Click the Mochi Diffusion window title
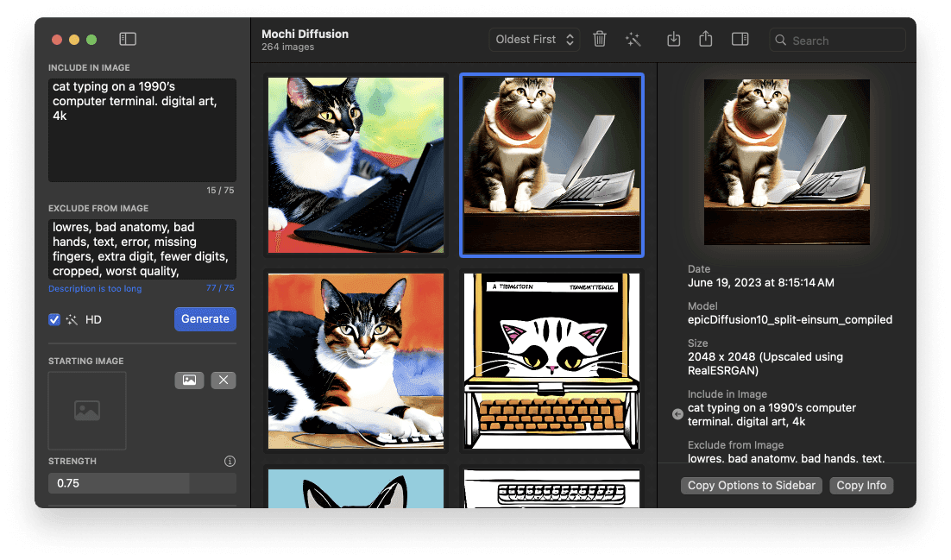Image resolution: width=951 pixels, height=560 pixels. pyautogui.click(x=305, y=34)
